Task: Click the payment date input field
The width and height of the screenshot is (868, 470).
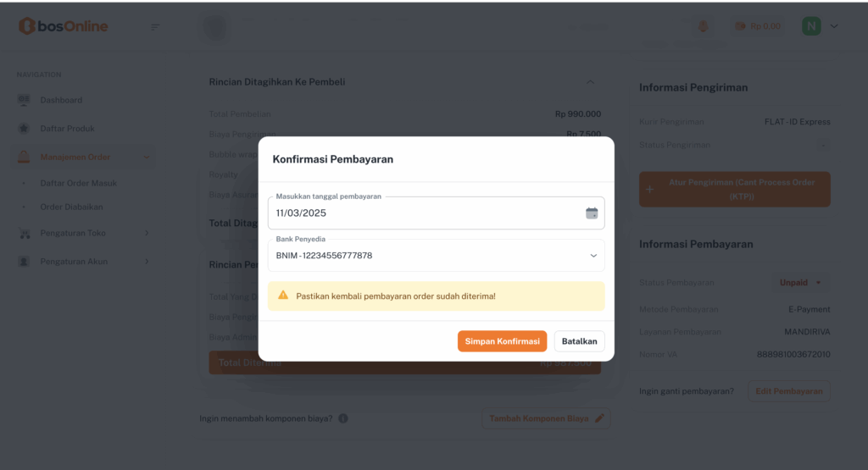Action: (x=424, y=213)
